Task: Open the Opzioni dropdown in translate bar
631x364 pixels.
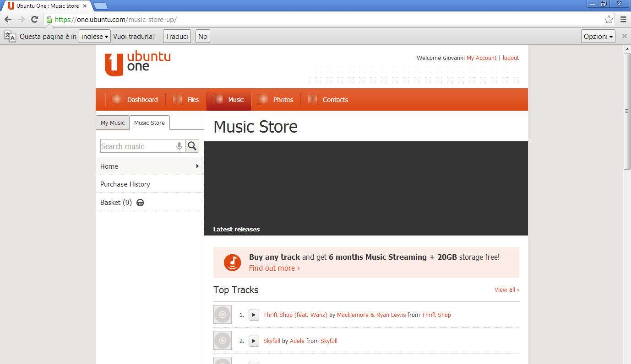Action: tap(598, 37)
